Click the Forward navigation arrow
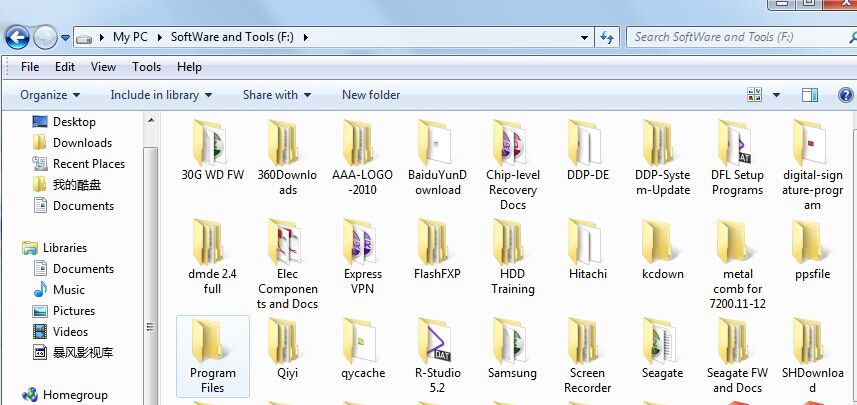857x405 pixels. (45, 38)
